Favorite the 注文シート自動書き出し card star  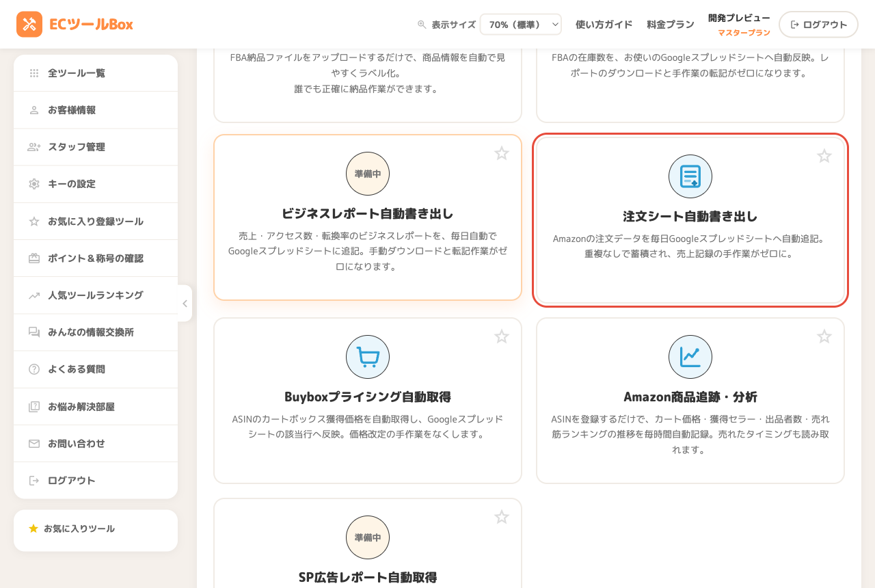(824, 156)
